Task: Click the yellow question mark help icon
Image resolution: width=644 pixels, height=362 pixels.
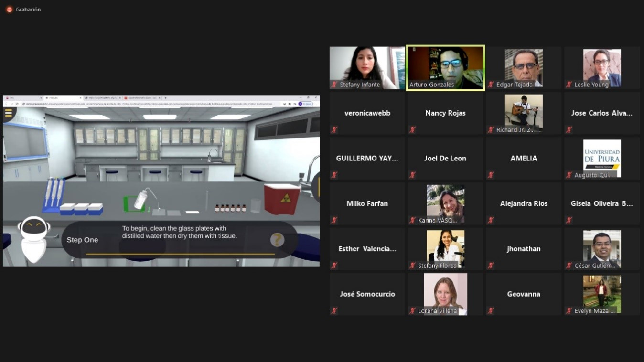Action: pos(277,240)
